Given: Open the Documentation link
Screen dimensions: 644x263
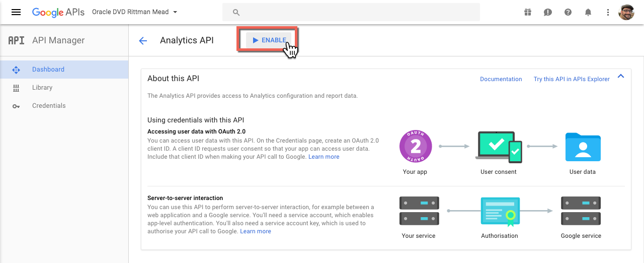Looking at the screenshot, I should pyautogui.click(x=501, y=79).
